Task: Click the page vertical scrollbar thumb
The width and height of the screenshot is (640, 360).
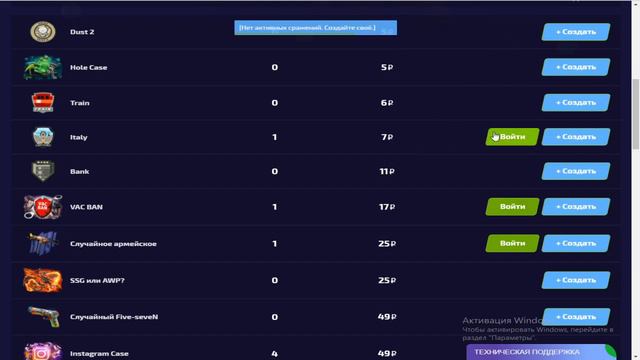Action: [636, 114]
